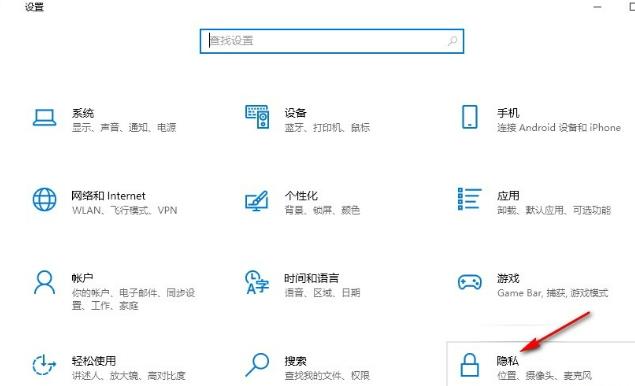Click the text 显示、声音、通知、电源
The height and width of the screenshot is (386, 635).
[124, 128]
